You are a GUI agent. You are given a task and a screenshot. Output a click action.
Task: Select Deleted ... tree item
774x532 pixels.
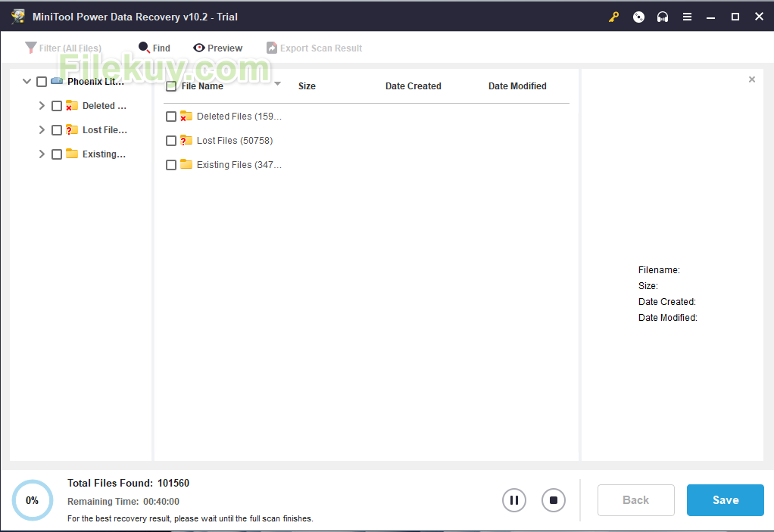105,105
